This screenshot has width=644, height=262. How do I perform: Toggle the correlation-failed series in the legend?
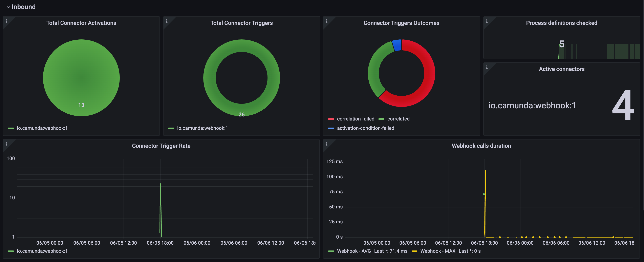point(356,119)
